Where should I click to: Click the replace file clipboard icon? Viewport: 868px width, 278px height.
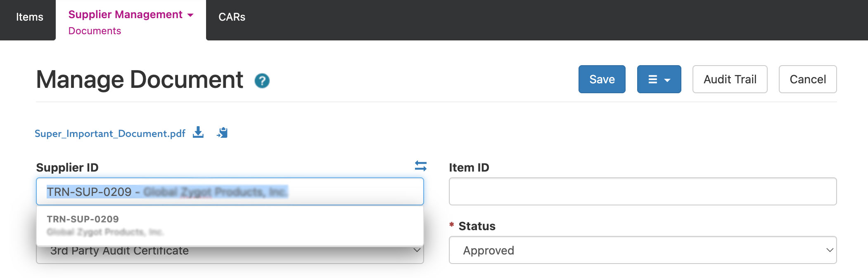pos(222,132)
